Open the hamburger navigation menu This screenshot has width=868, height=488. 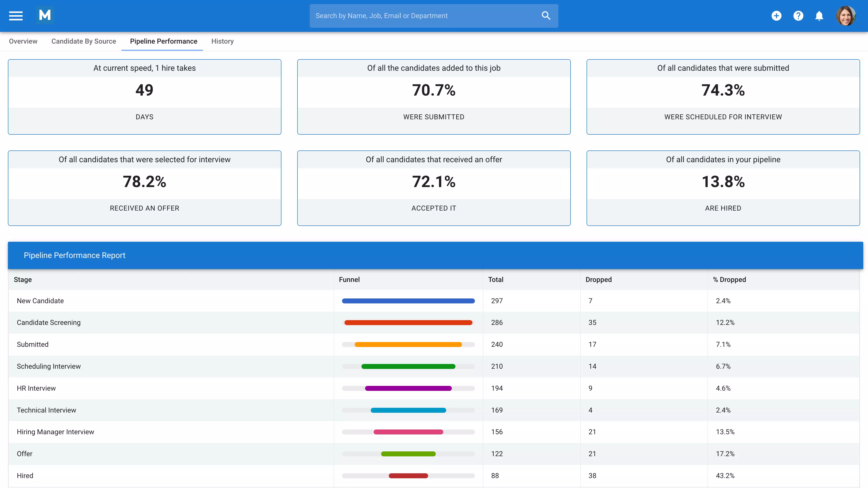(16, 16)
